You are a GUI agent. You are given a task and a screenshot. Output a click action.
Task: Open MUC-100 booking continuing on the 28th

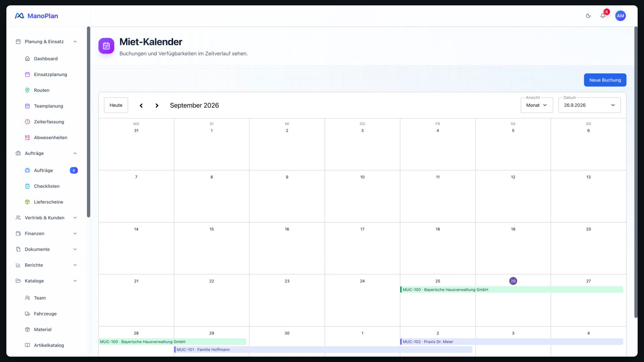(172, 342)
